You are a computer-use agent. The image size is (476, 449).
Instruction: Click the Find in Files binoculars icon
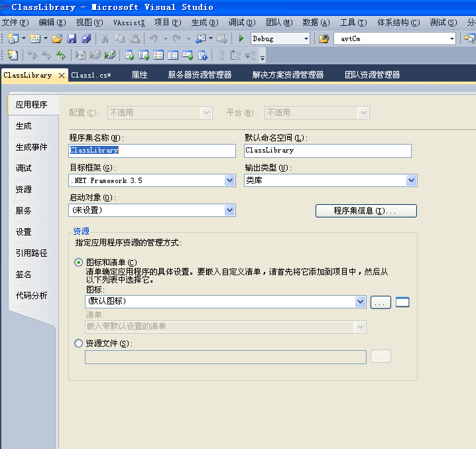click(x=324, y=38)
